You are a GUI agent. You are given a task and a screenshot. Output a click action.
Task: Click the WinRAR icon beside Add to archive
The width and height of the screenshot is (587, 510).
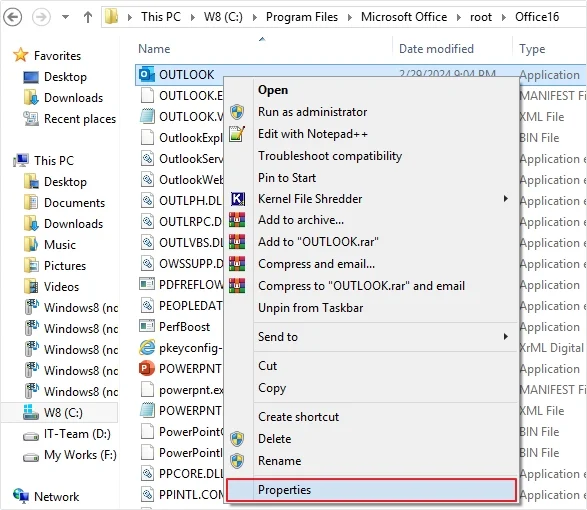[237, 220]
